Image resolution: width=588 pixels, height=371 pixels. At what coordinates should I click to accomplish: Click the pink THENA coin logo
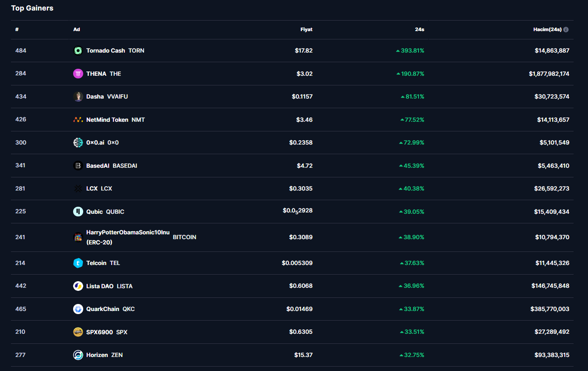tap(78, 74)
